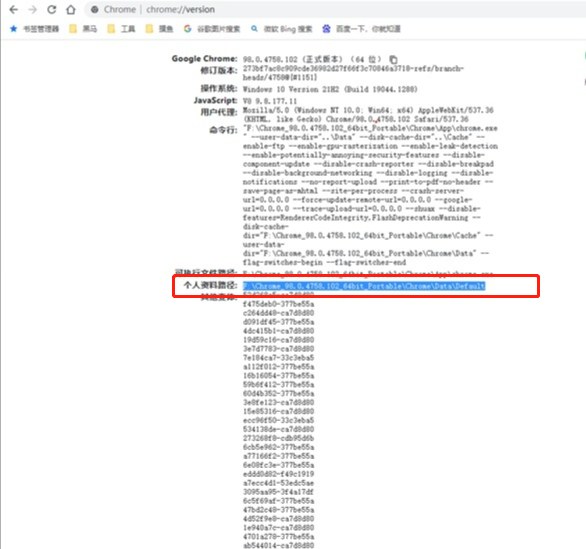Screen dimensions: 586x549
Task: Click the 个人资料路径 label
Action: coord(210,285)
